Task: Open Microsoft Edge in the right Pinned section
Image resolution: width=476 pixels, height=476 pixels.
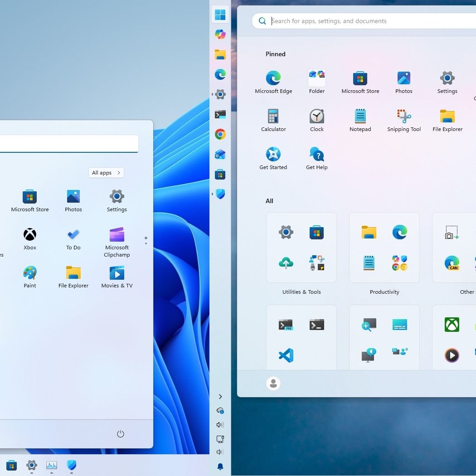Action: (x=273, y=82)
